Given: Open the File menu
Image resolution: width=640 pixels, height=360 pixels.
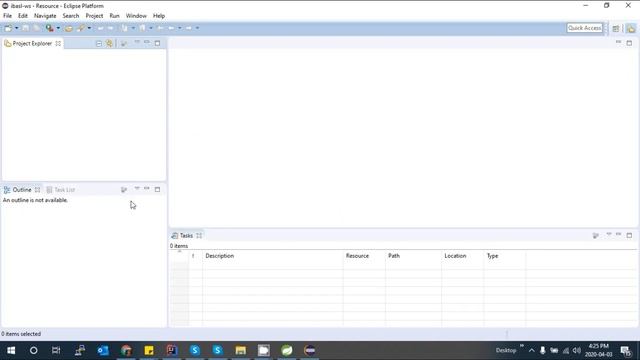Looking at the screenshot, I should click(x=7, y=16).
